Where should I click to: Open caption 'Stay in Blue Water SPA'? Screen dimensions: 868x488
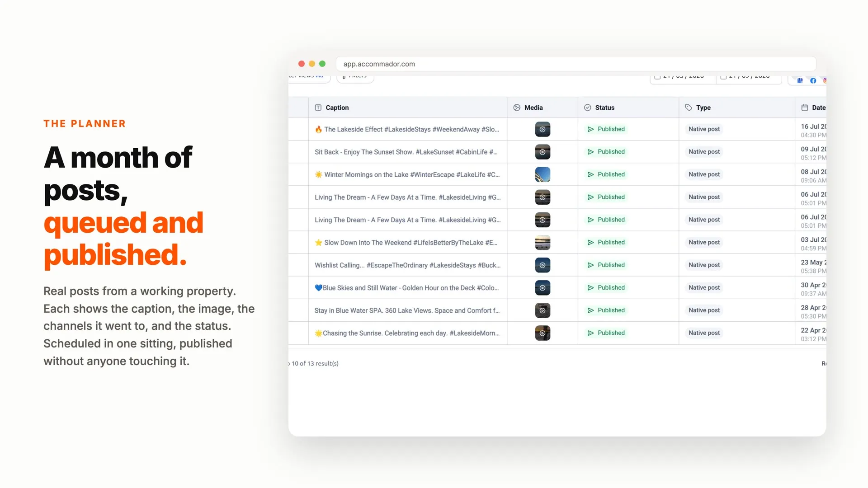407,310
